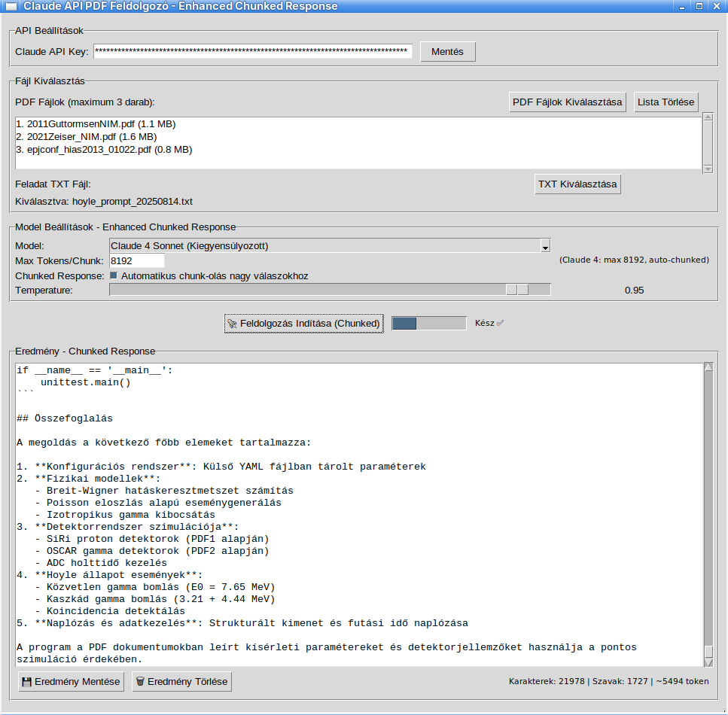Click the (Claude 4: max 8192, auto-chunked) hint

pyautogui.click(x=634, y=260)
